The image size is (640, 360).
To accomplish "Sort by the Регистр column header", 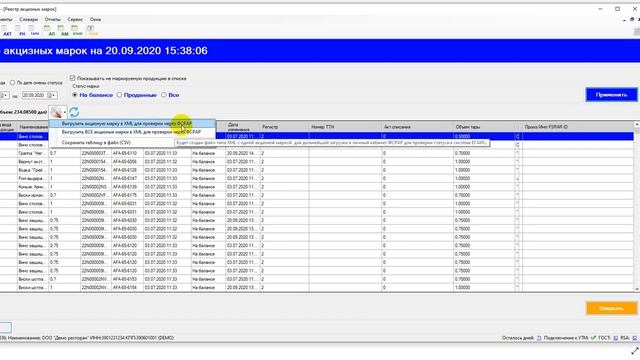I will point(284,127).
